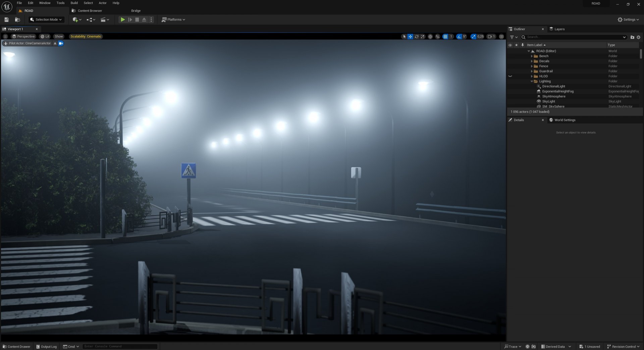
Task: Click the eject pilot actor icon
Action: click(55, 43)
